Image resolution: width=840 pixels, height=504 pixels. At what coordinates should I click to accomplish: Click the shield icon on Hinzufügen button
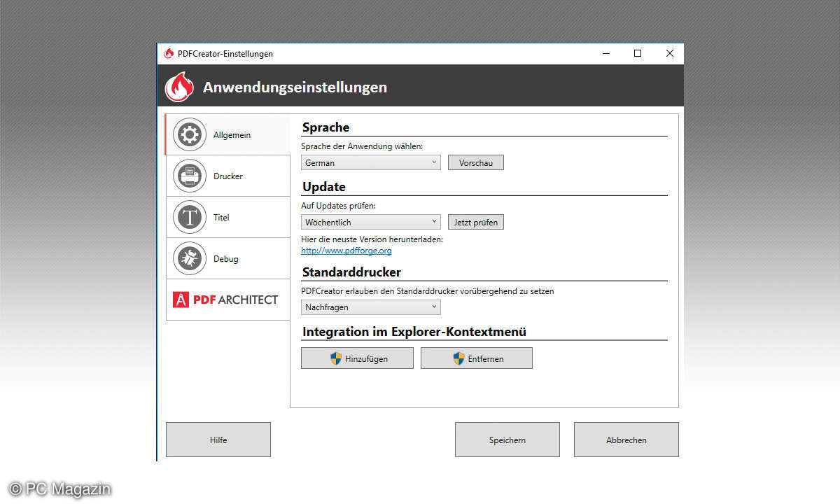point(336,358)
